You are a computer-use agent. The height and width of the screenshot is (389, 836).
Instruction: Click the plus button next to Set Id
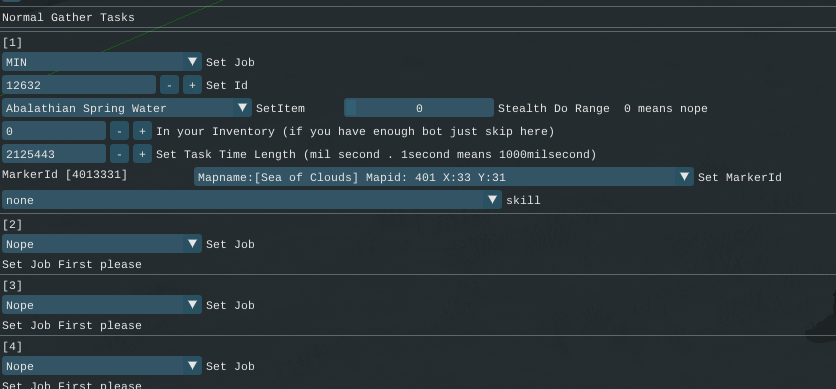point(192,85)
